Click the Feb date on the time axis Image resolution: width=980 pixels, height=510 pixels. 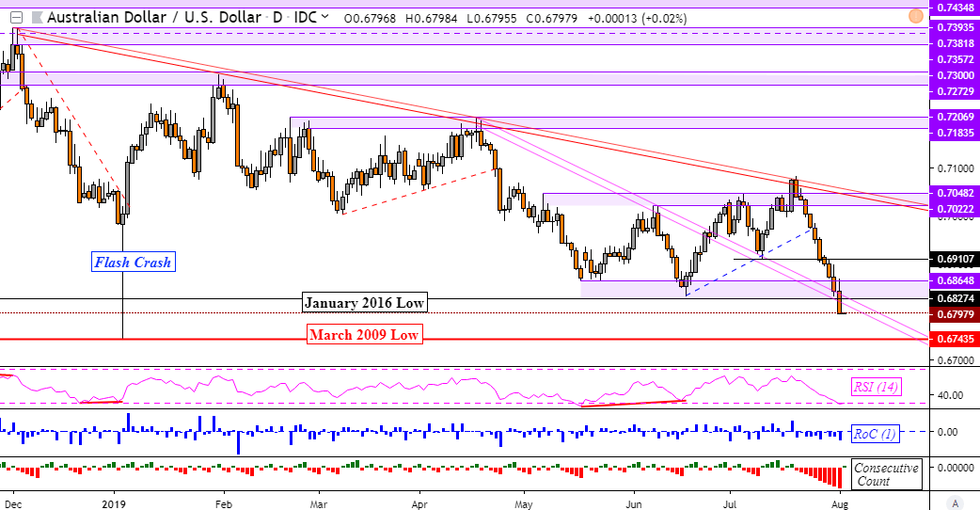pos(223,503)
